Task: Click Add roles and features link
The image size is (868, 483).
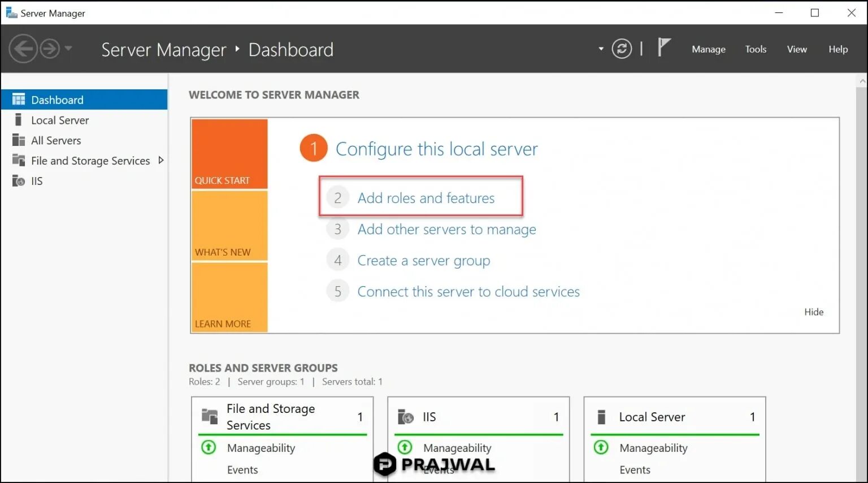Action: (426, 198)
